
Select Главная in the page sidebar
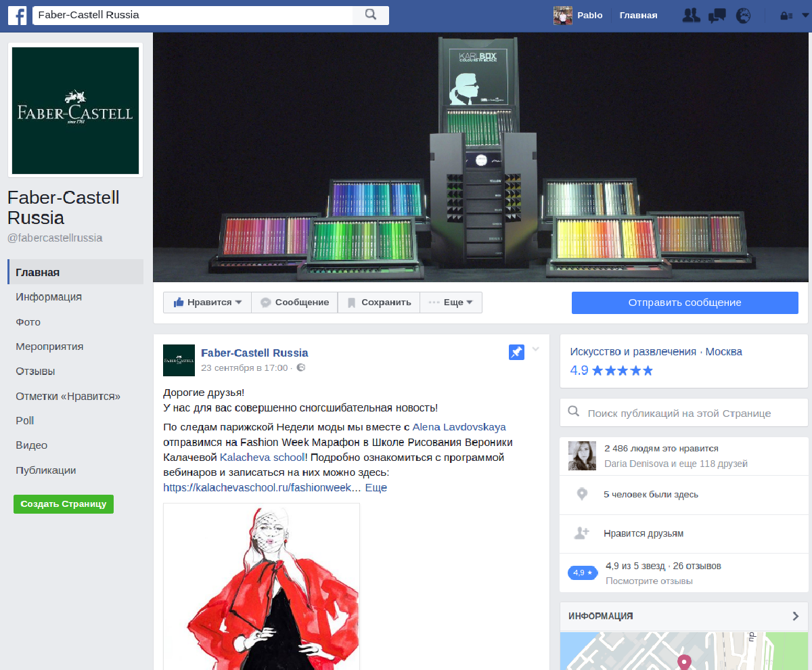[x=75, y=272]
